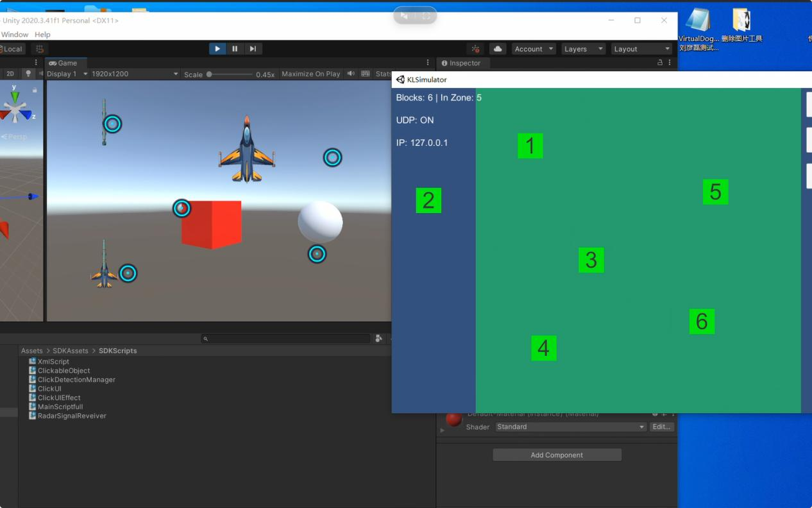Viewport: 812px width, 508px height.
Task: Open the Unity Collaborate cloud icon
Action: [x=498, y=48]
